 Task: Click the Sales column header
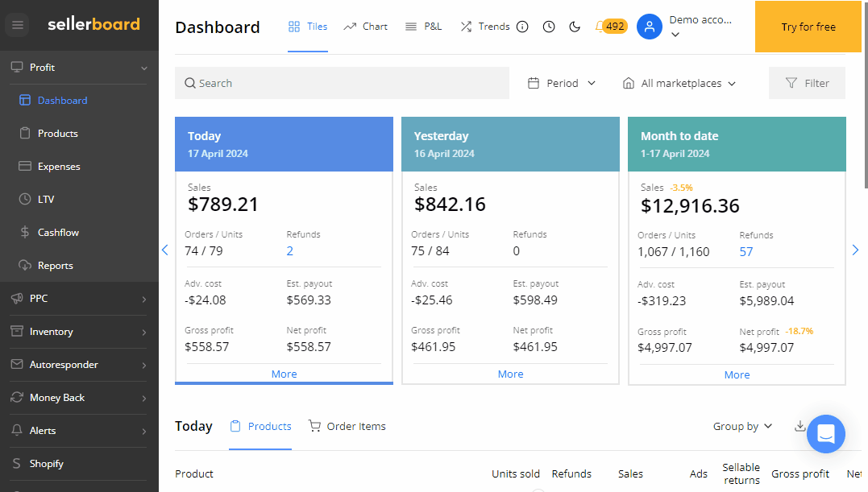(630, 473)
